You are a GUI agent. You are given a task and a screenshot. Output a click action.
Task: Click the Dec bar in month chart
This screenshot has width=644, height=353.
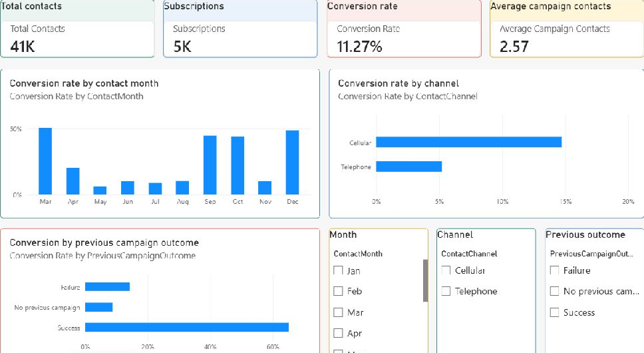pyautogui.click(x=293, y=163)
